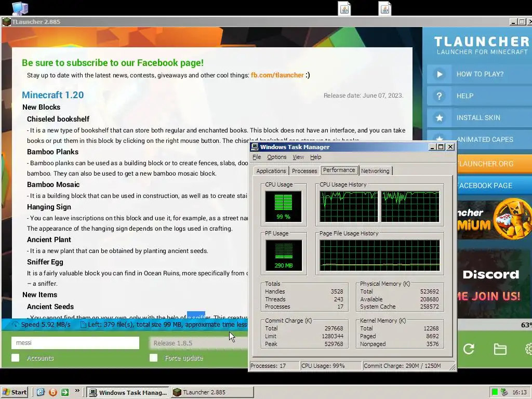Viewport: 532px width, 399px height.
Task: Open the orange TLAUNCHER.ORG button
Action: tap(495, 164)
